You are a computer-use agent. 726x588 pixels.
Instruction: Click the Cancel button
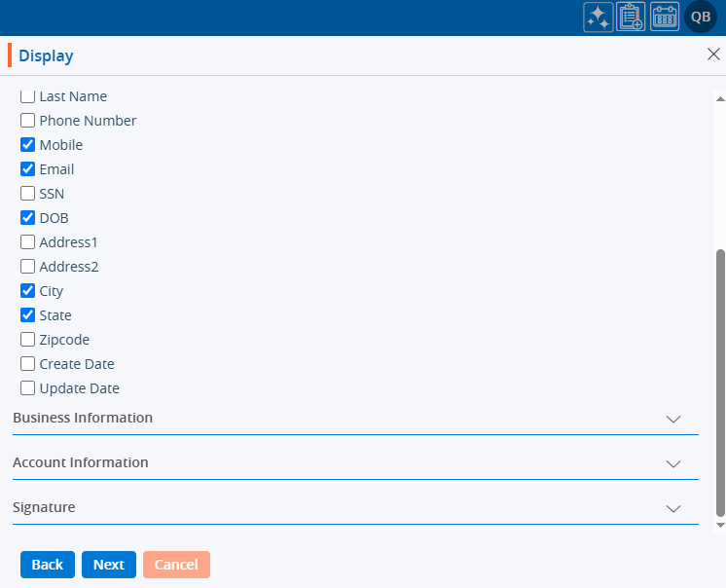coord(176,565)
